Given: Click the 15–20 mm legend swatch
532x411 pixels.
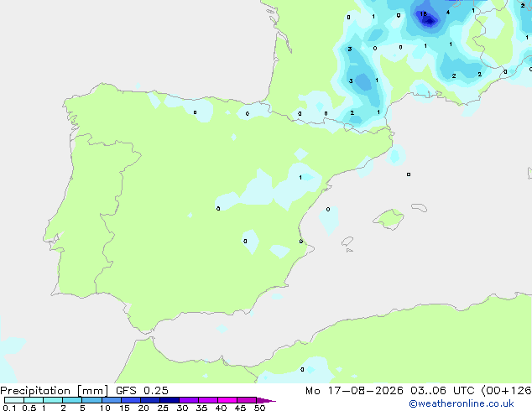Looking at the screenshot, I should coord(130,400).
